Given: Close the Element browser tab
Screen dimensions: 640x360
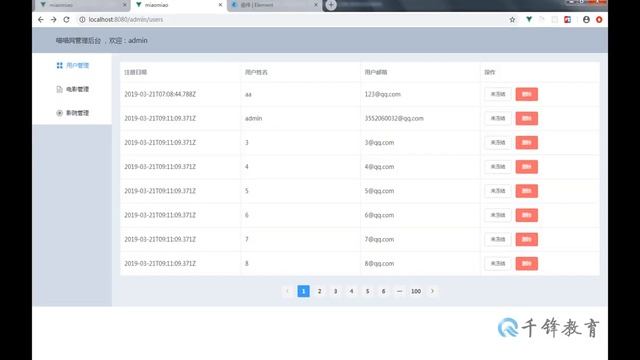Looking at the screenshot, I should [316, 5].
